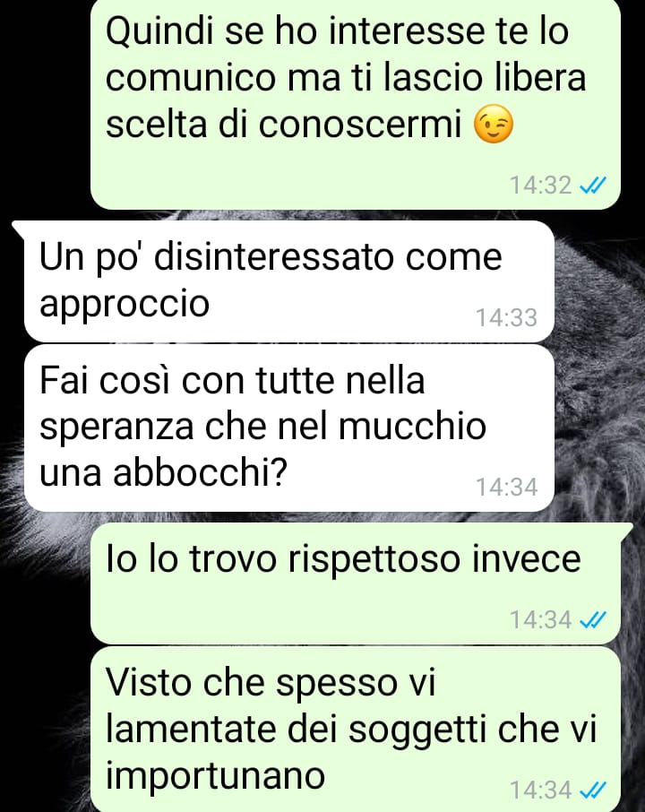Tap the word 'conoscermi' in first message
Screen dimensions: 645x812
click(360, 125)
